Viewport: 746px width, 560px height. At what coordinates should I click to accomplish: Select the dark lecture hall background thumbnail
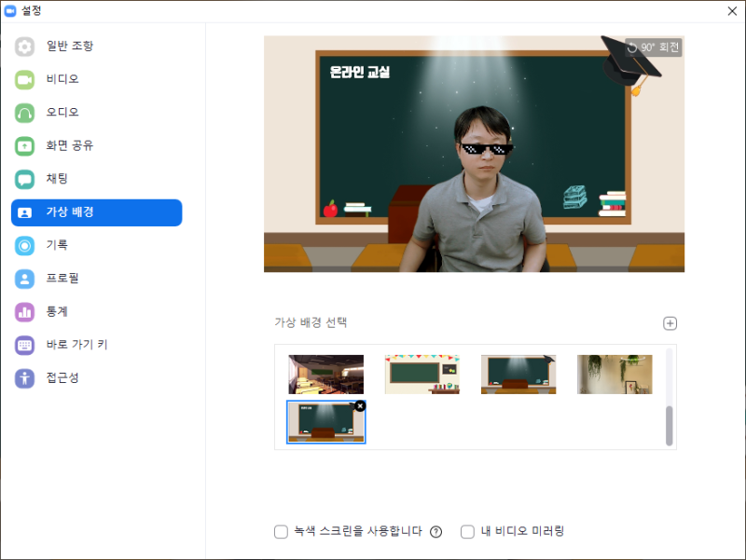coord(325,375)
